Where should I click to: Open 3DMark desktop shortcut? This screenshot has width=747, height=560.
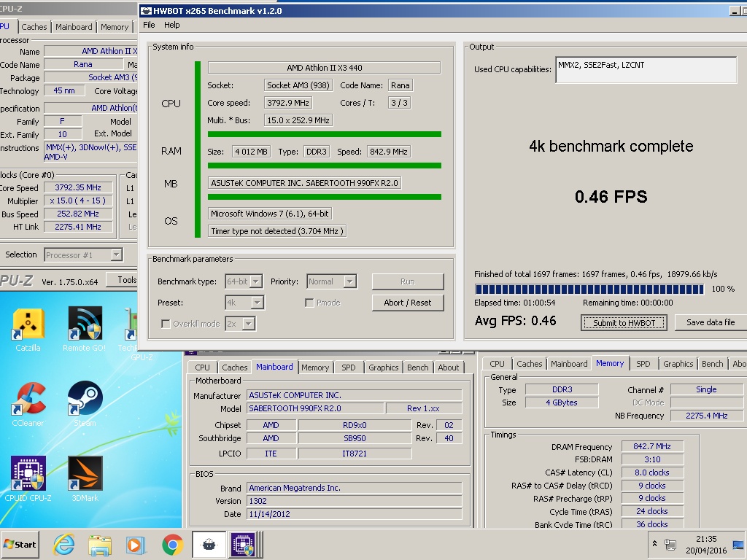pyautogui.click(x=85, y=480)
